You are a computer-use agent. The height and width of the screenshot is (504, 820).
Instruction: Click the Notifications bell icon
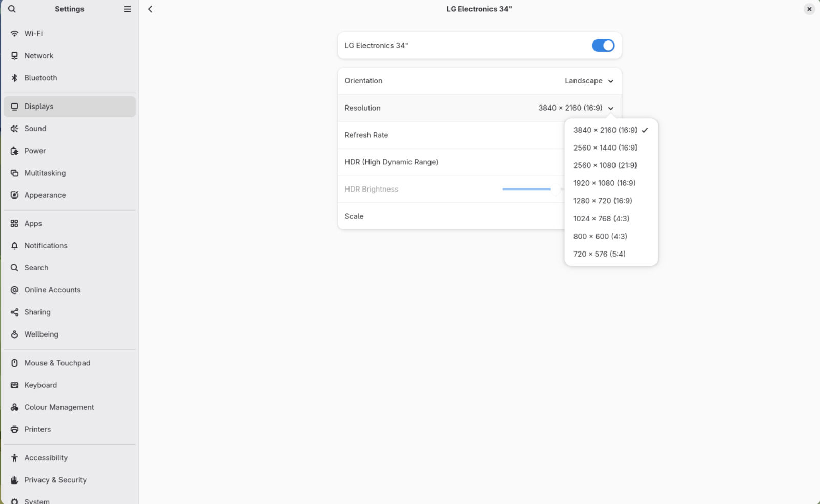pyautogui.click(x=14, y=246)
